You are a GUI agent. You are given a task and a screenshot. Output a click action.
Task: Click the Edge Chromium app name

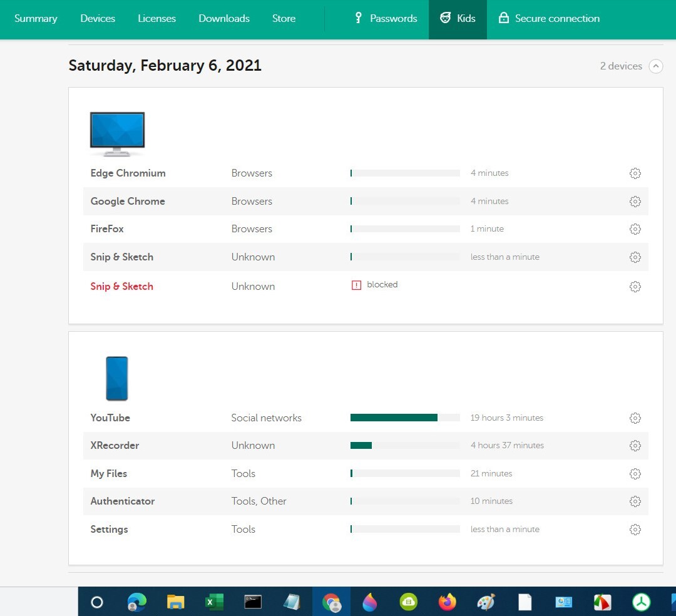tap(128, 173)
